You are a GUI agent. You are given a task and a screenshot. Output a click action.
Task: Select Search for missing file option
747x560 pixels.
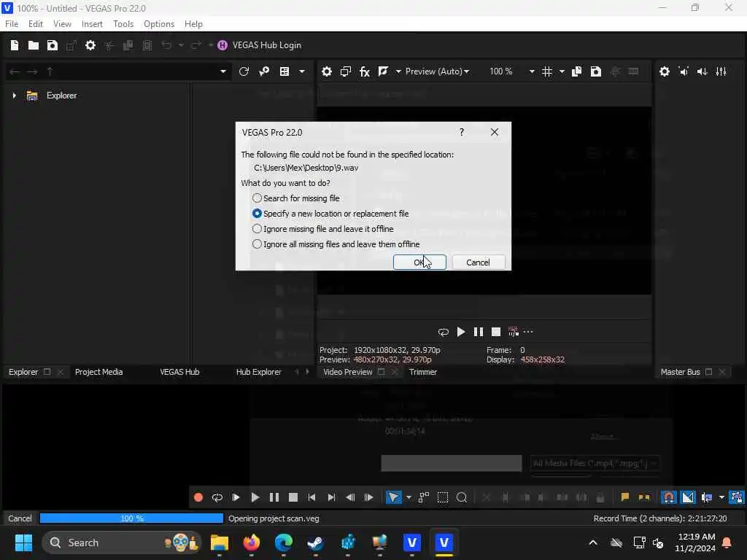(x=296, y=198)
